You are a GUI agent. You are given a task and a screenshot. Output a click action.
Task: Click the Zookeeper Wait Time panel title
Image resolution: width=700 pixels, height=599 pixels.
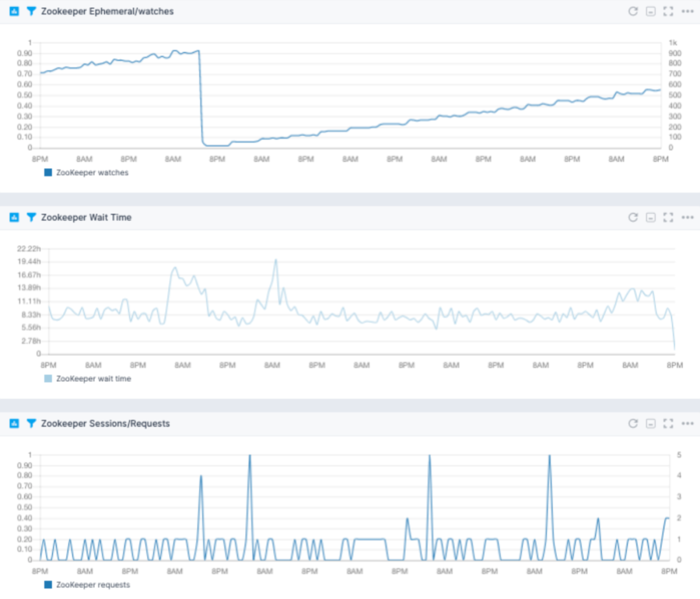(x=87, y=218)
